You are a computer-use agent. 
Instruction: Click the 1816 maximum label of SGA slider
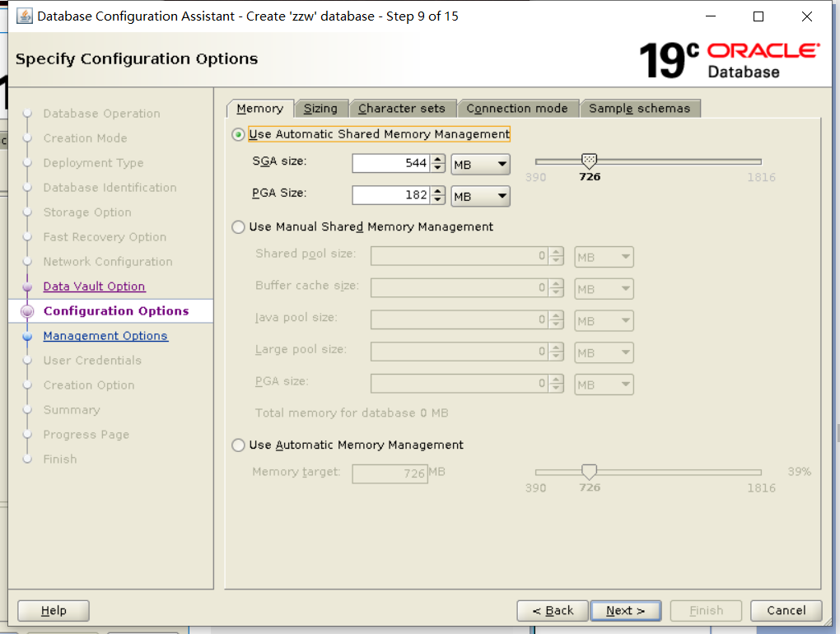coord(761,177)
